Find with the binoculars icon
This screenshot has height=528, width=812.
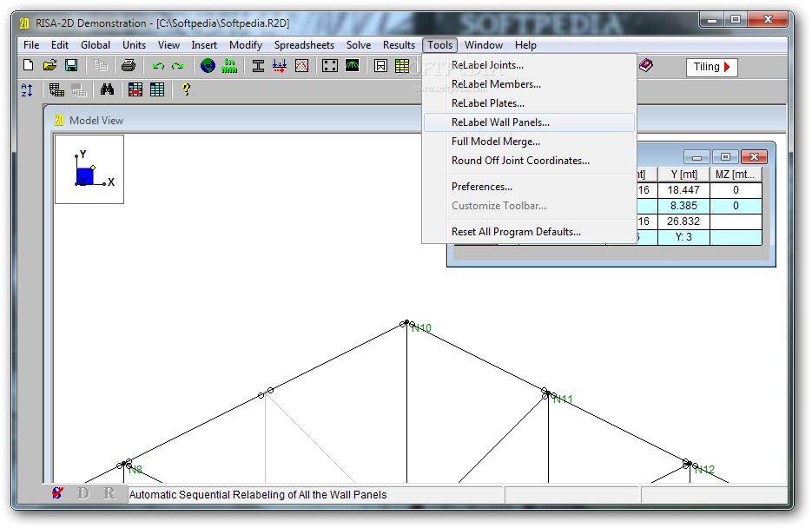107,90
